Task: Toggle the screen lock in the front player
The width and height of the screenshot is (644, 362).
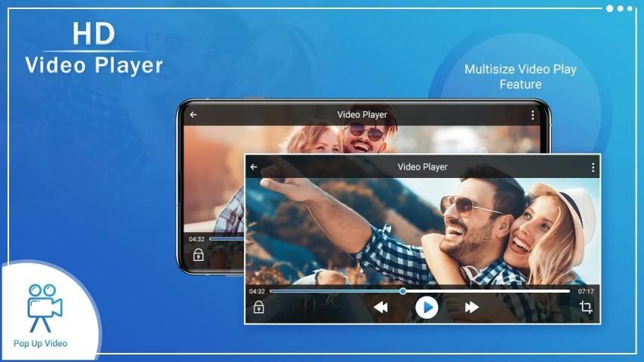Action: [258, 307]
